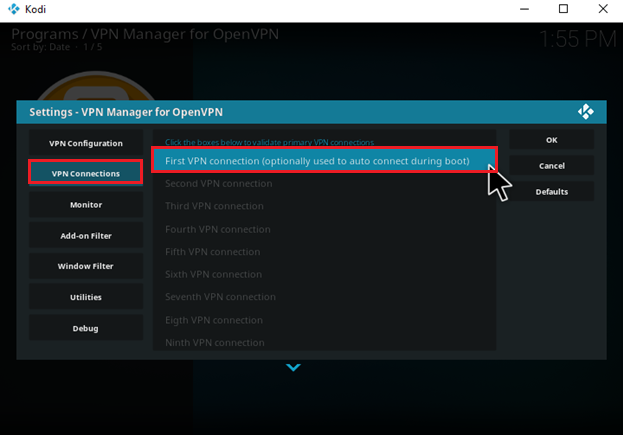Screen dimensions: 623x435
Task: Open the Add-on Filter tab
Action: [86, 236]
